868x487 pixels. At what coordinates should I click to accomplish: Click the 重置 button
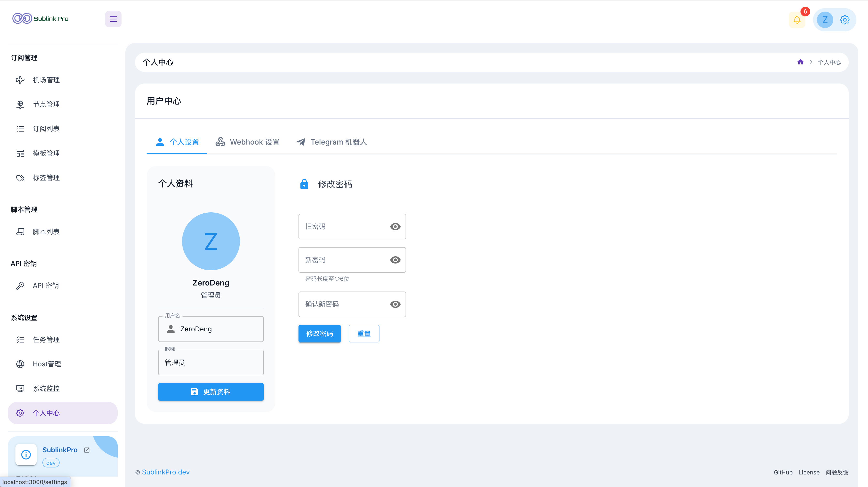pyautogui.click(x=364, y=334)
